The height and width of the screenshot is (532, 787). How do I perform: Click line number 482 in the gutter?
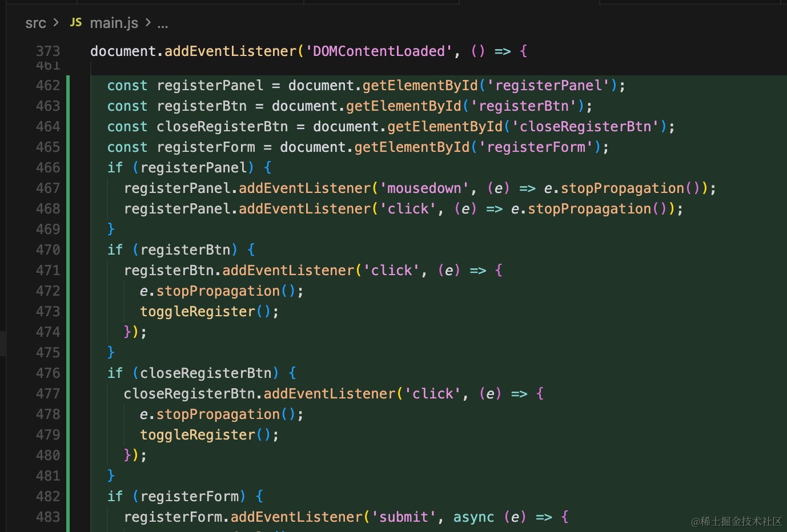[x=48, y=497]
